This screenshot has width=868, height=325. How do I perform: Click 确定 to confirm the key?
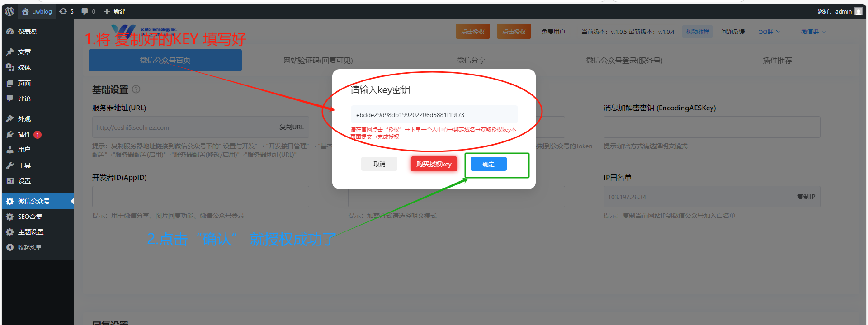click(x=488, y=164)
